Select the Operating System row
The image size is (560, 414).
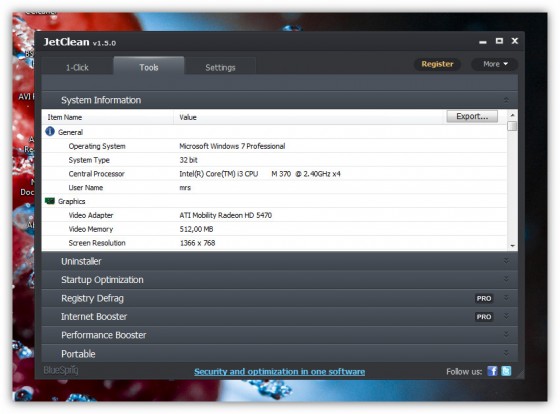point(274,146)
